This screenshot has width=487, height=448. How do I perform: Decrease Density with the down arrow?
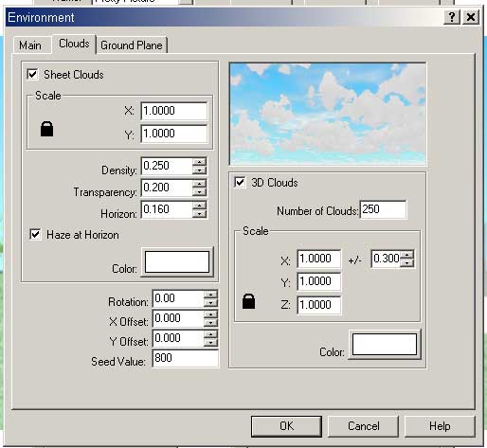pos(199,170)
